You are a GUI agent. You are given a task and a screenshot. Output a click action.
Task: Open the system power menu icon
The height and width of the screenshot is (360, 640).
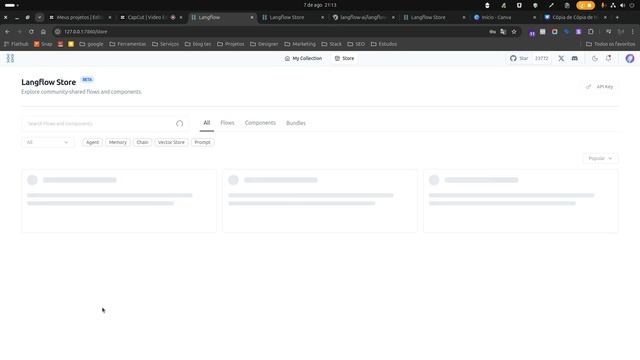coord(632,5)
